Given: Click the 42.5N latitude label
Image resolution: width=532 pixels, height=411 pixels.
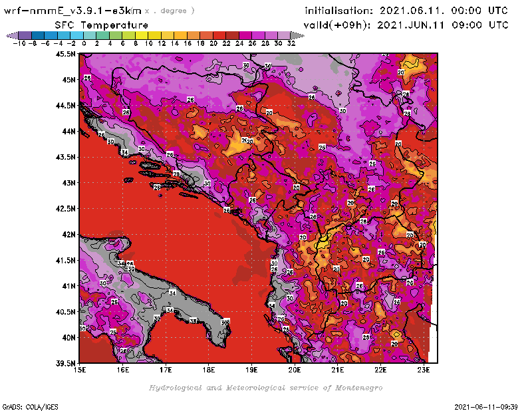Looking at the screenshot, I should click(65, 208).
